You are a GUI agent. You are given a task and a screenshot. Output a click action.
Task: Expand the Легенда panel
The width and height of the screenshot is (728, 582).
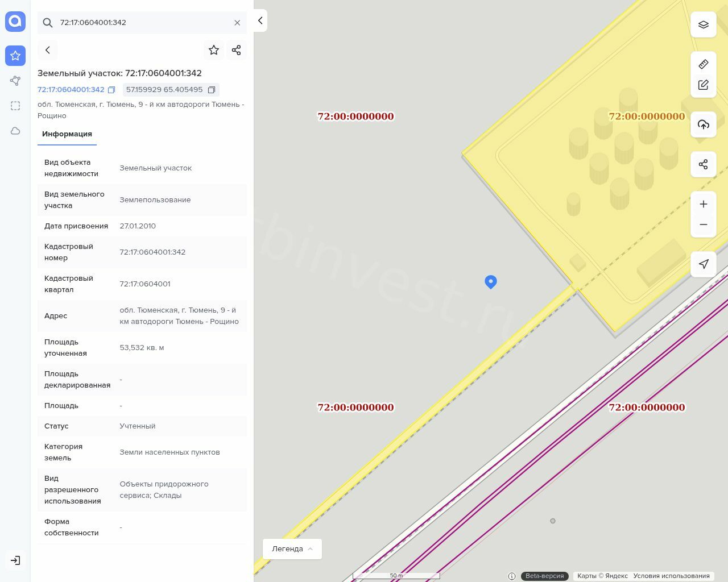[x=292, y=549]
